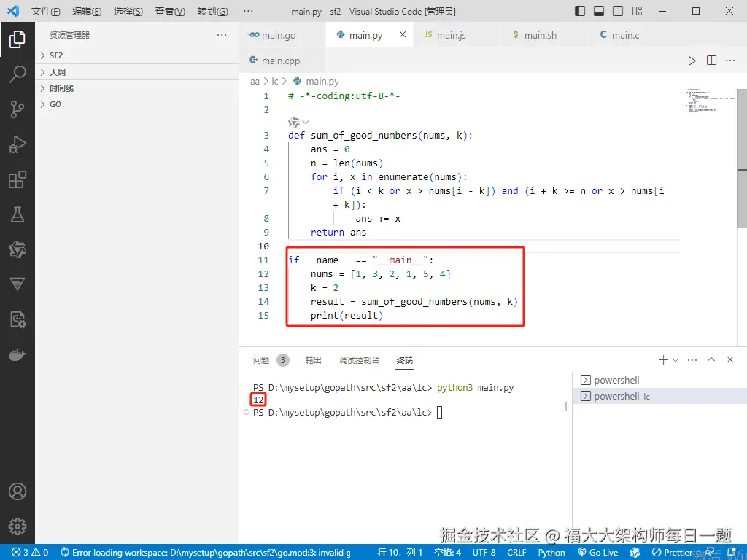747x560 pixels.
Task: Open Run and Debug view
Action: 18,144
